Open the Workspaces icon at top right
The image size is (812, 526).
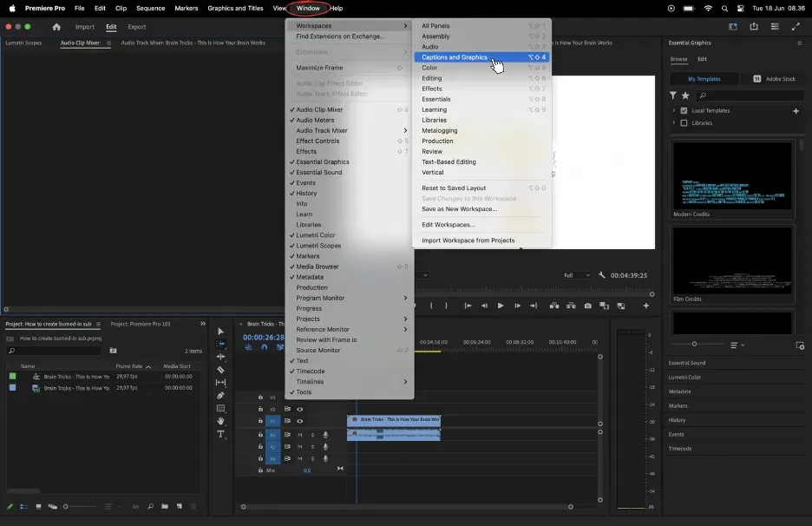(733, 26)
